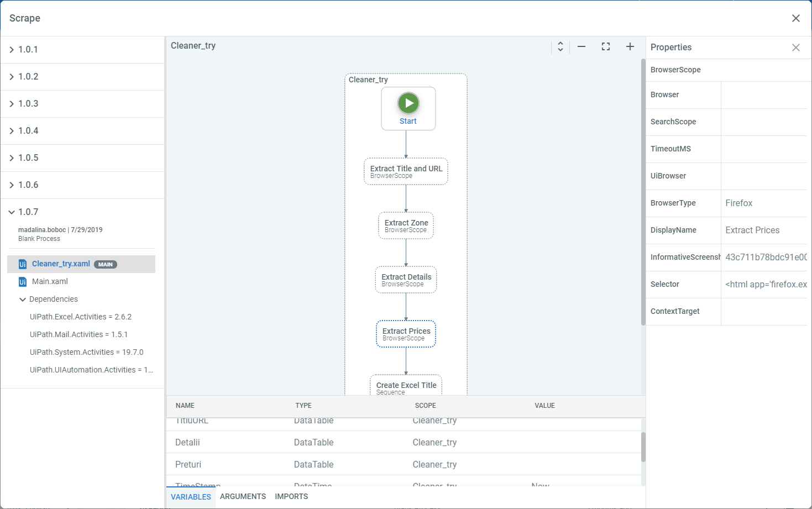
Task: Click the fit-to-screen canvas icon
Action: pos(606,47)
